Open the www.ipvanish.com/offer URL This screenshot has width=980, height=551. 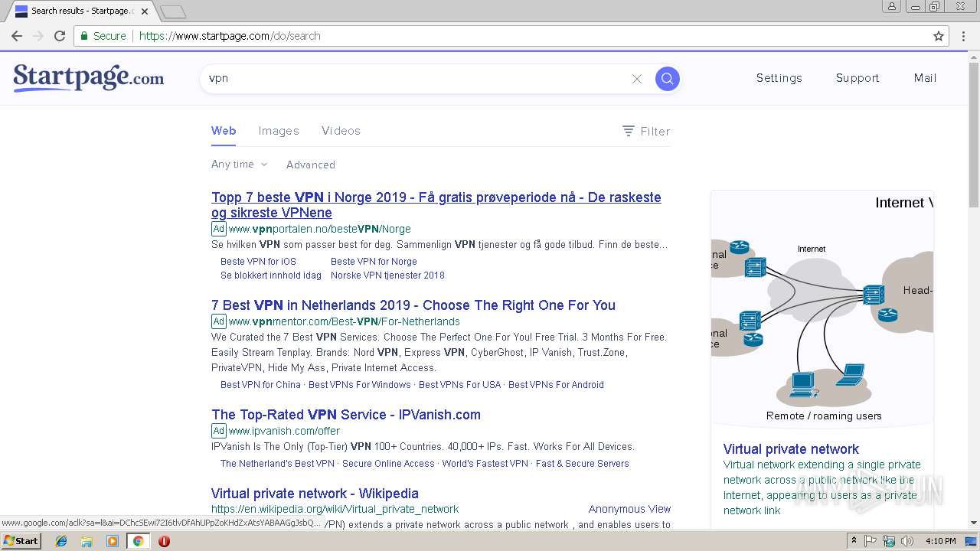point(284,431)
